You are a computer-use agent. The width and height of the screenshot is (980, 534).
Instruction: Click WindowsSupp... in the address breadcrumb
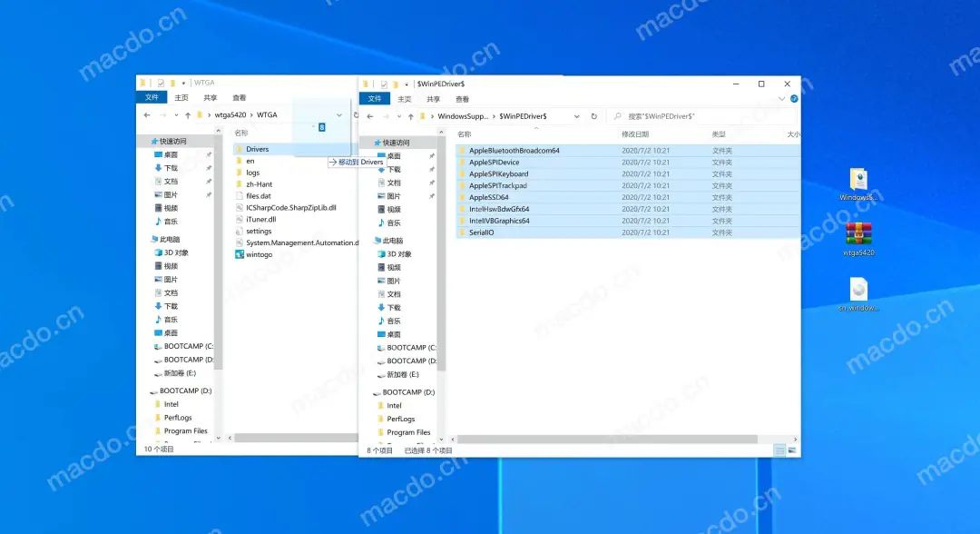[x=463, y=116]
